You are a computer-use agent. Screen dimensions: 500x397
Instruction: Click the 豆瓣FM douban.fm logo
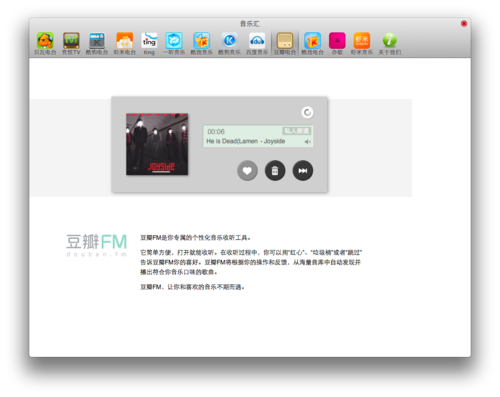click(97, 245)
